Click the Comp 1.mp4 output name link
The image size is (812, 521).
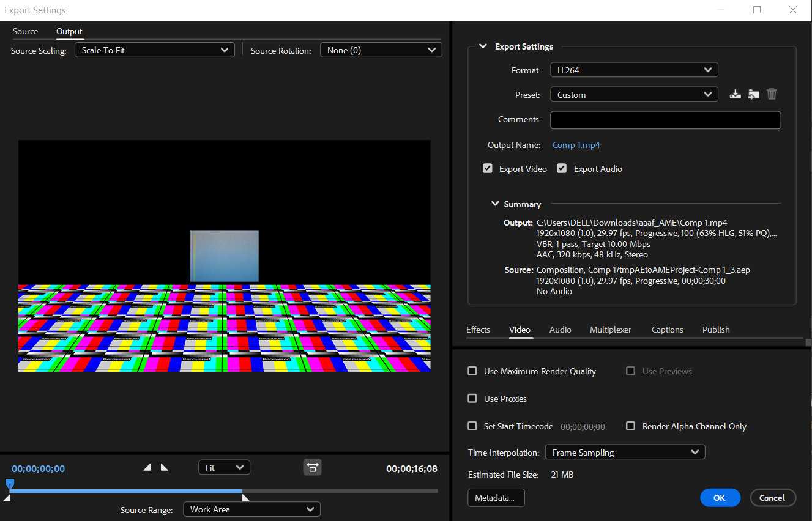576,145
